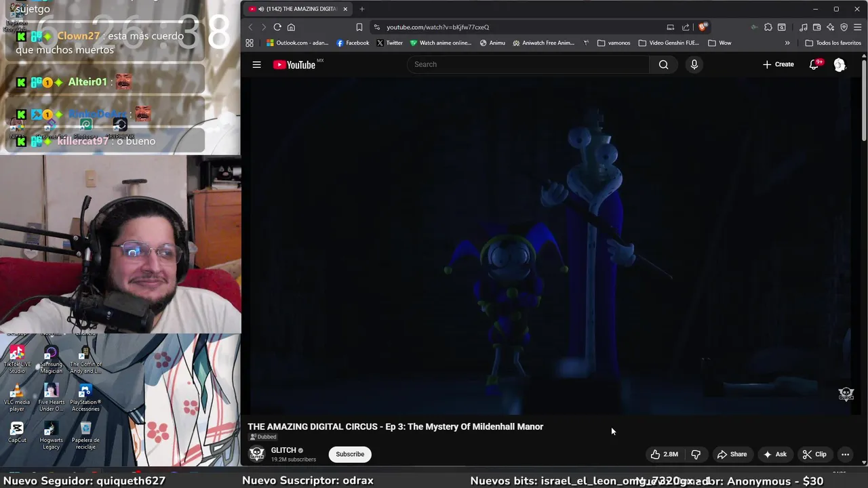Image resolution: width=868 pixels, height=488 pixels.
Task: Open TikTok LIVE Studio desktop shortcut
Action: coord(17,359)
